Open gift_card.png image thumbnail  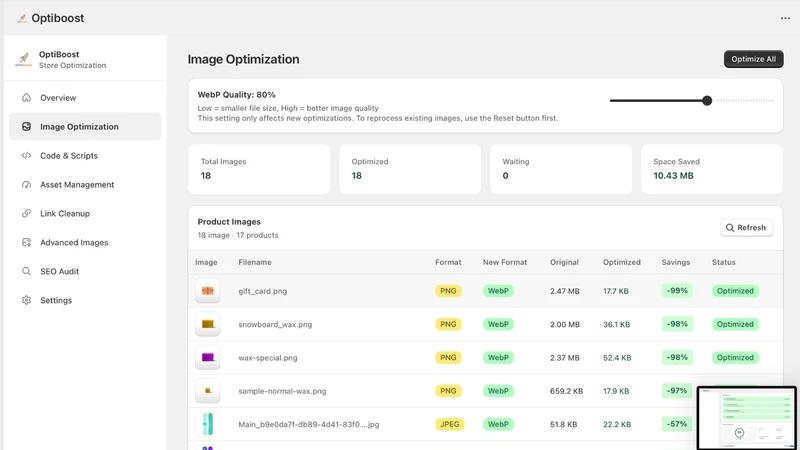click(208, 291)
